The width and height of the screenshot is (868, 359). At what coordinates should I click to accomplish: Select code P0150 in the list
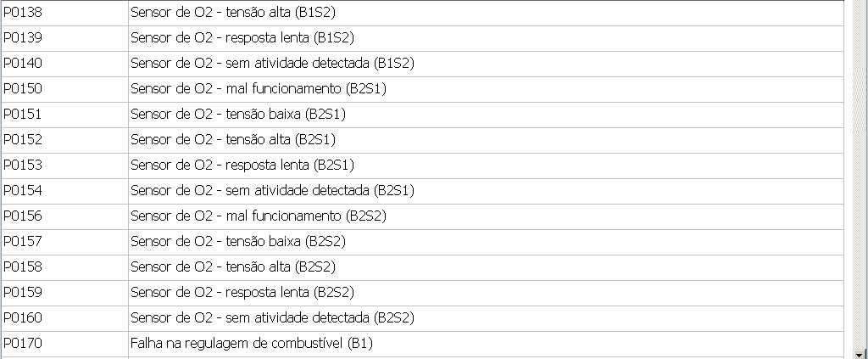[x=23, y=89]
